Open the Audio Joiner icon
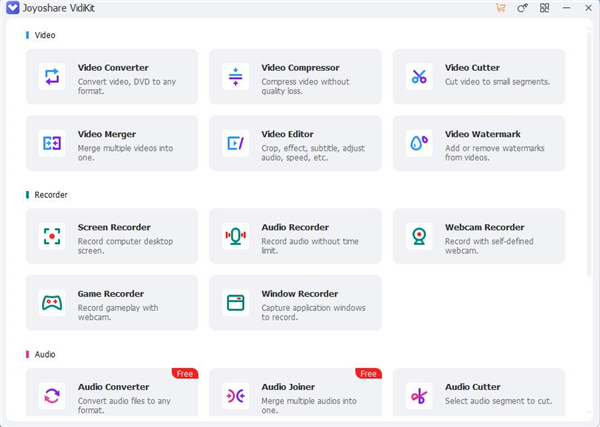The height and width of the screenshot is (427, 600). click(235, 395)
